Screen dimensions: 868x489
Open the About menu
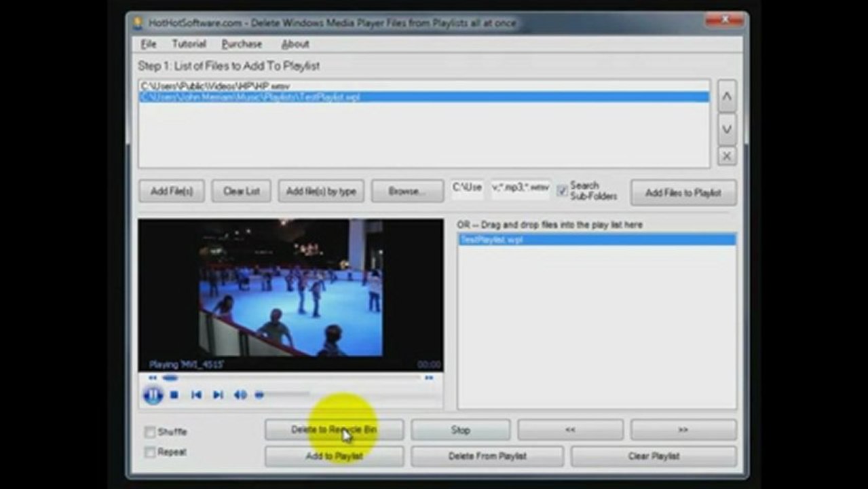(295, 44)
